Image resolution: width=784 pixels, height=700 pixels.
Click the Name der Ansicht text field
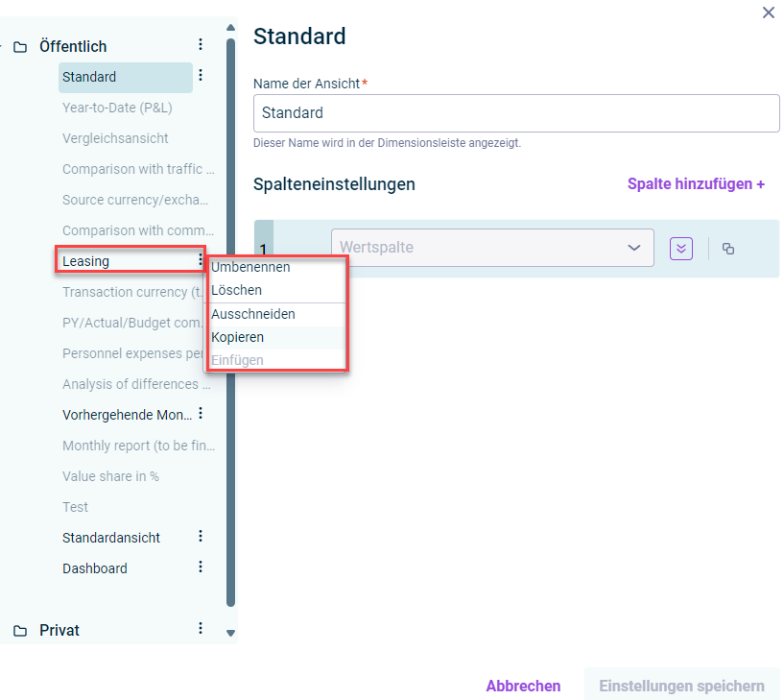[x=516, y=113]
